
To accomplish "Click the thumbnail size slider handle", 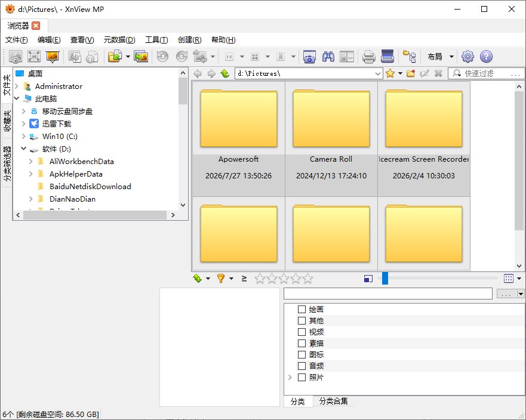I will [x=385, y=278].
